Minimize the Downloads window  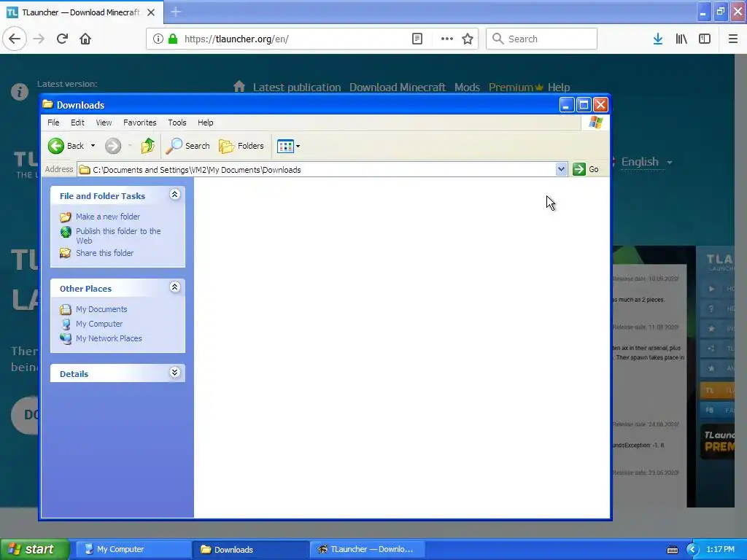coord(566,105)
